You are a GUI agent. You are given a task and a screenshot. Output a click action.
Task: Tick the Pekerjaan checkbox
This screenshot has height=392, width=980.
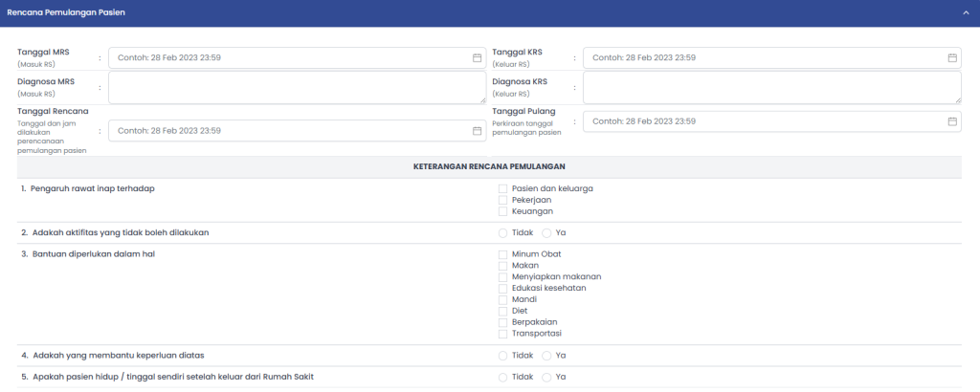pyautogui.click(x=502, y=200)
